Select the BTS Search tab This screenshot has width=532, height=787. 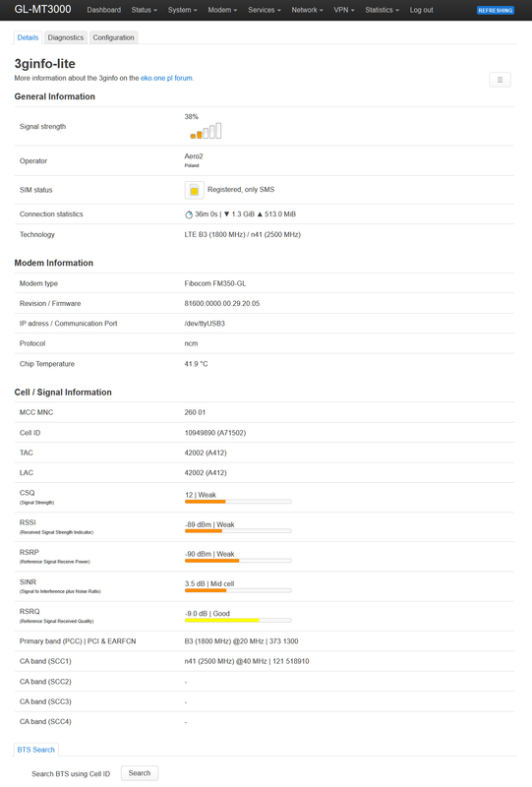coord(35,750)
